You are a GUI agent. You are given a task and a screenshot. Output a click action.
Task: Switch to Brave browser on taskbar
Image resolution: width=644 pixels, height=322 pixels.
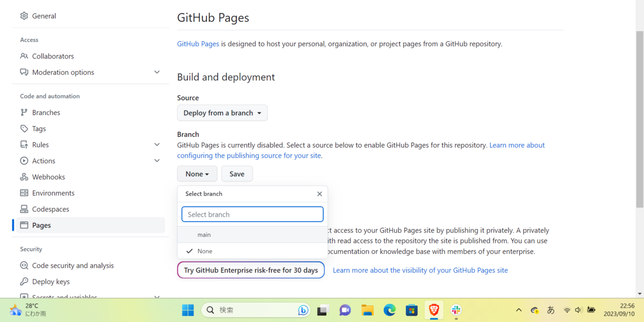434,310
